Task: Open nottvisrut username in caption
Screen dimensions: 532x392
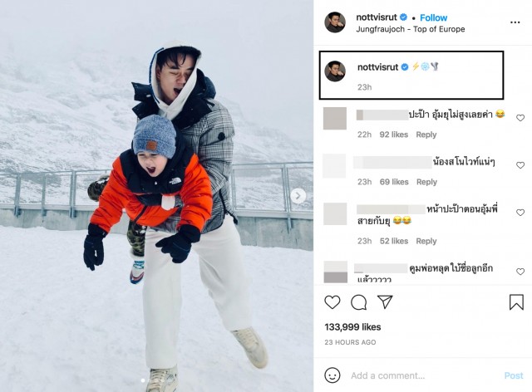Action: [x=377, y=67]
